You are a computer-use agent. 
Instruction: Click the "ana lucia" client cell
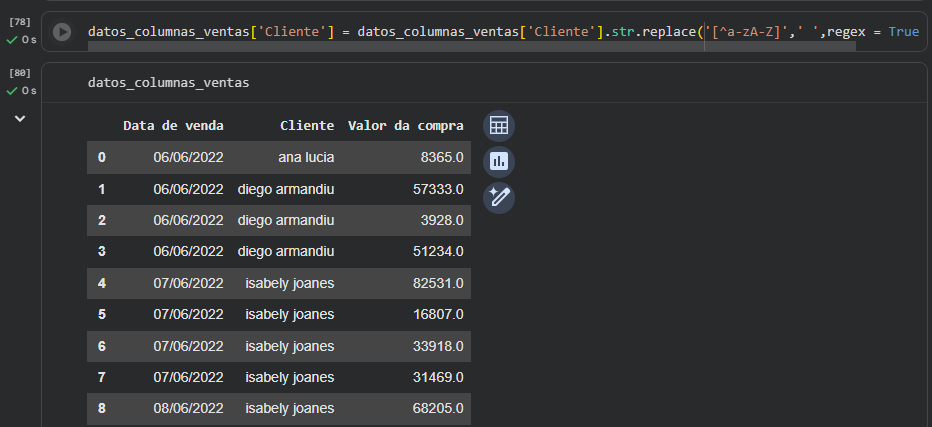306,157
